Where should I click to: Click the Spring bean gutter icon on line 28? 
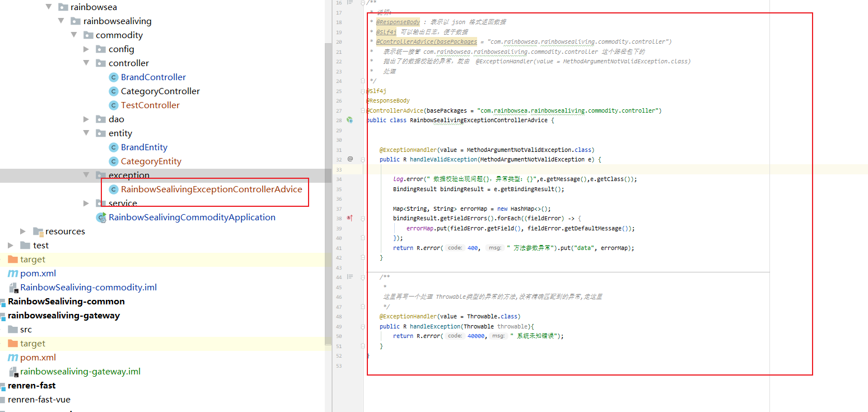(x=350, y=120)
